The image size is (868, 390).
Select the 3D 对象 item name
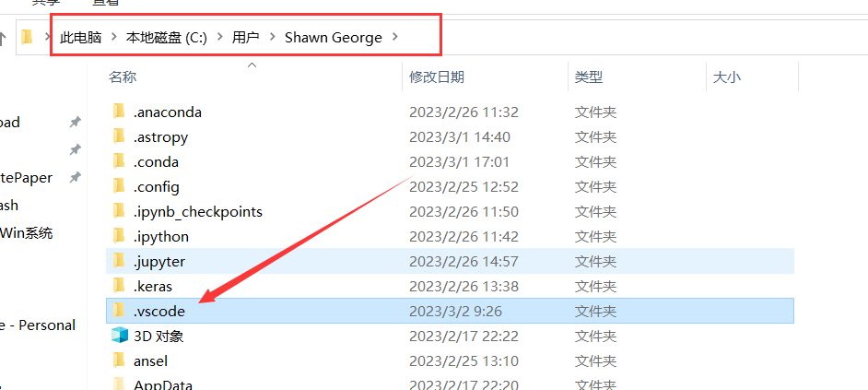coord(158,337)
